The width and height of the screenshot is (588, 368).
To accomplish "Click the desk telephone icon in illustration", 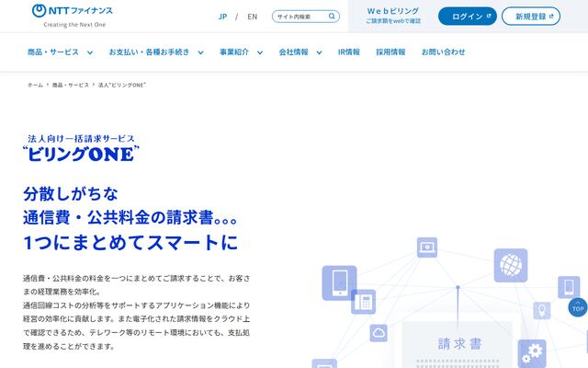I will pos(364,302).
